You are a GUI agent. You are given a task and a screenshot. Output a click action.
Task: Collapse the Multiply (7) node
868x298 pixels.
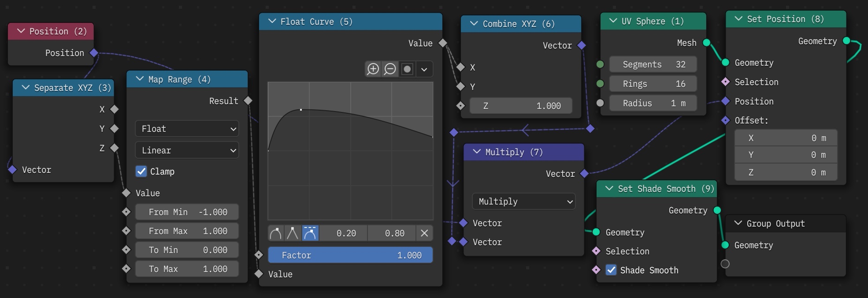477,152
